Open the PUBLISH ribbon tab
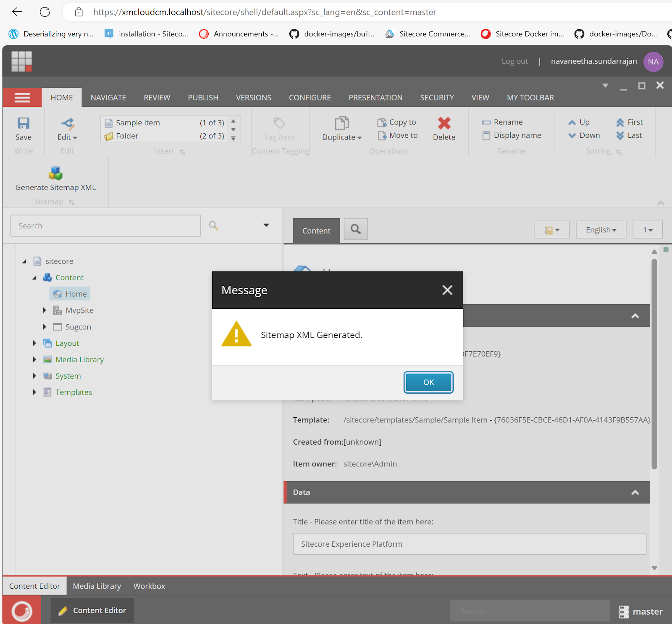This screenshot has height=624, width=672. point(203,97)
